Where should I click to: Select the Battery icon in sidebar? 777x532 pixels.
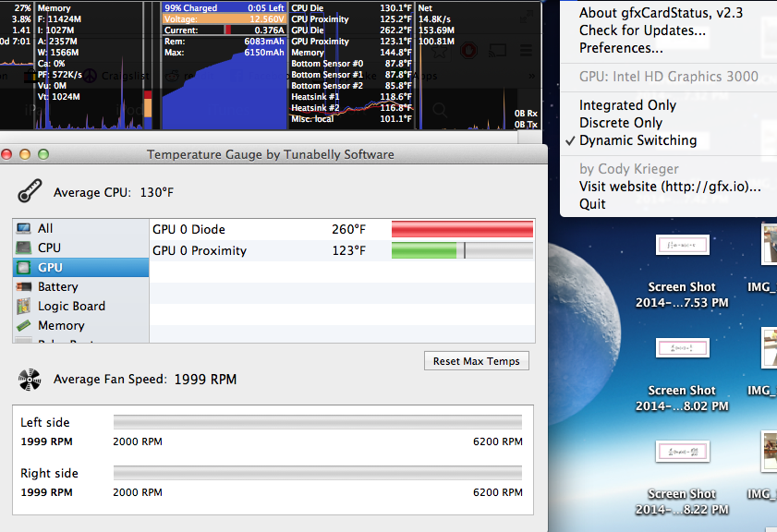point(23,287)
